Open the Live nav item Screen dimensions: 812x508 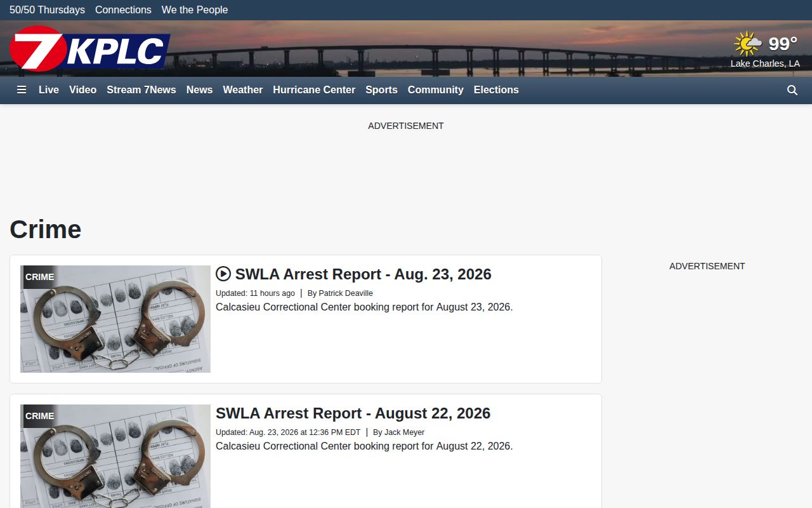[49, 90]
